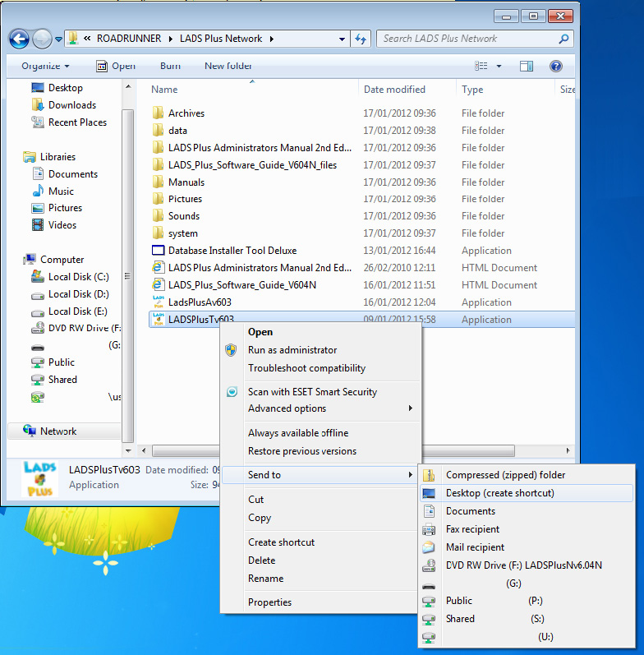Screen dimensions: 644x655
Task: Select Local Disk (C:) drive
Action: tap(70, 277)
